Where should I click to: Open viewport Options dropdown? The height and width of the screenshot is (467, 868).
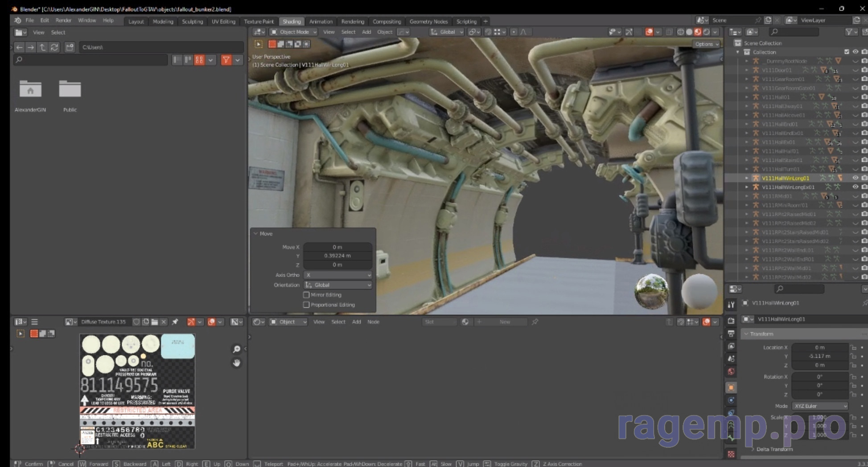[707, 44]
